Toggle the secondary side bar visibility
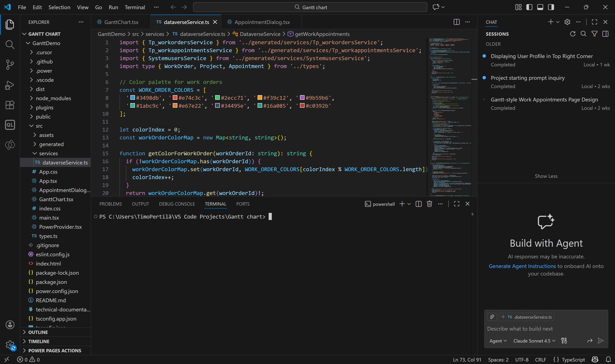The image size is (615, 364). click(x=551, y=7)
